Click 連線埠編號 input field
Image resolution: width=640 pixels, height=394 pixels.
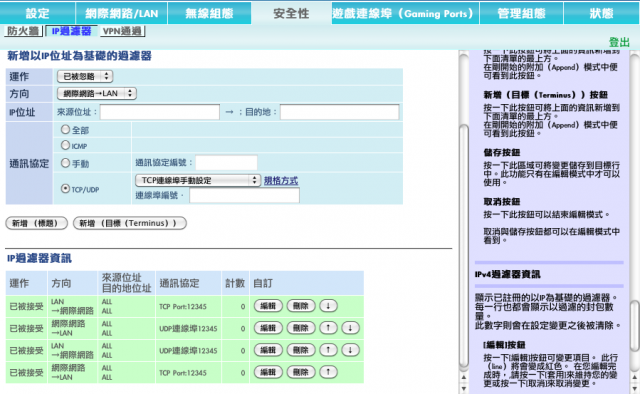tap(244, 195)
